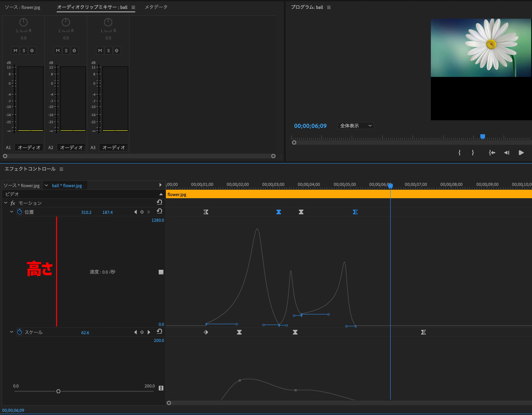Toggle keyframe write for track A2
Image resolution: width=532 pixels, height=415 pixels.
74,50
